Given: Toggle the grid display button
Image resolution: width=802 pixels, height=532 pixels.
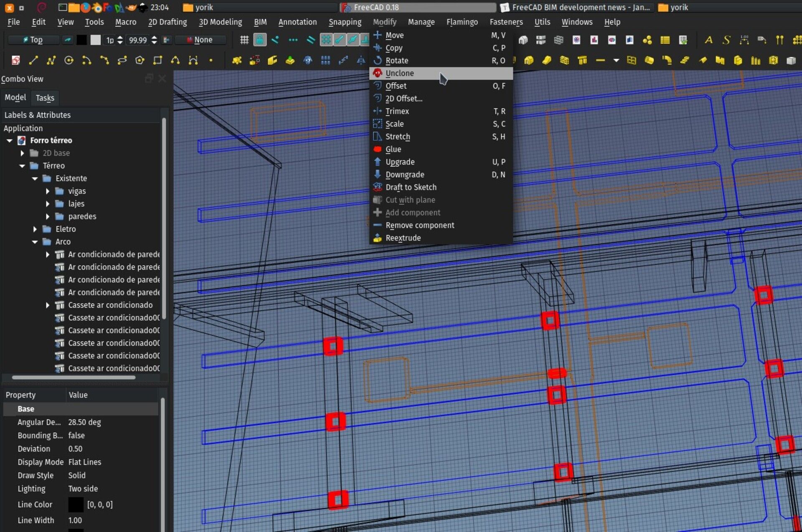Looking at the screenshot, I should coord(244,40).
